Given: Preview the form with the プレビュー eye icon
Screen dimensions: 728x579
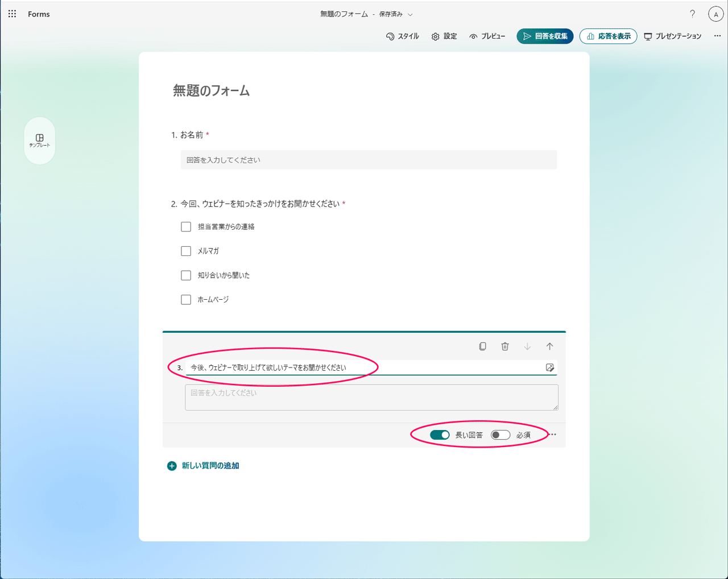Looking at the screenshot, I should pyautogui.click(x=487, y=36).
